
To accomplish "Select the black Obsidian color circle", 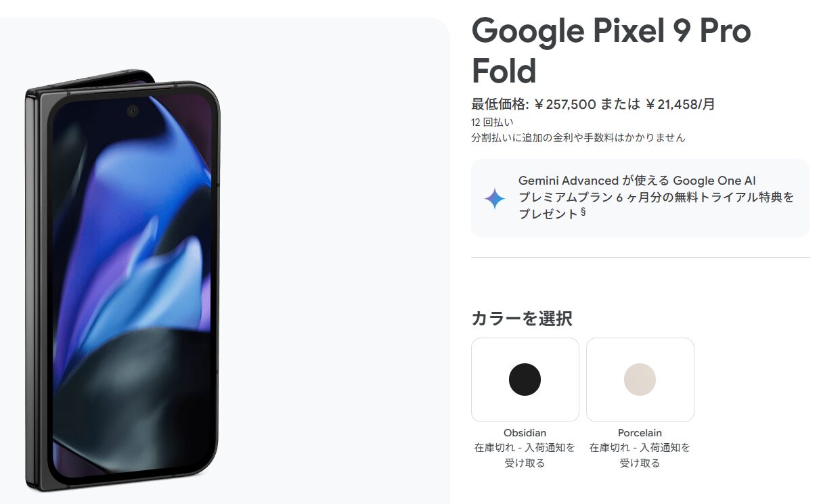I will 525,380.
